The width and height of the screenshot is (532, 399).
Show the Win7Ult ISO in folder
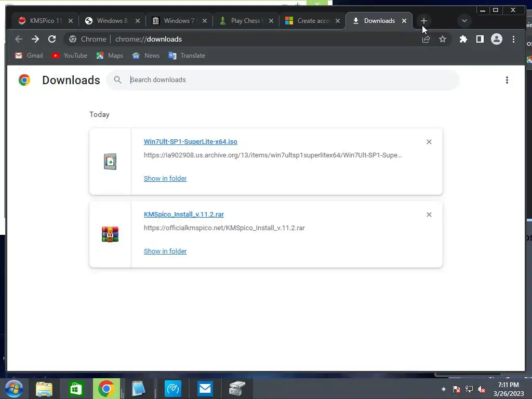165,179
